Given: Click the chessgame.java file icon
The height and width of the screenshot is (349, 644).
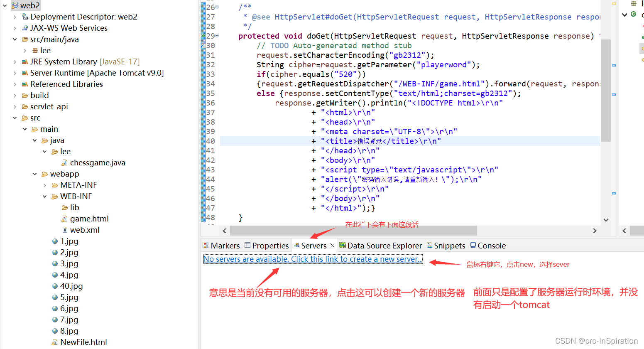Looking at the screenshot, I should coord(65,162).
